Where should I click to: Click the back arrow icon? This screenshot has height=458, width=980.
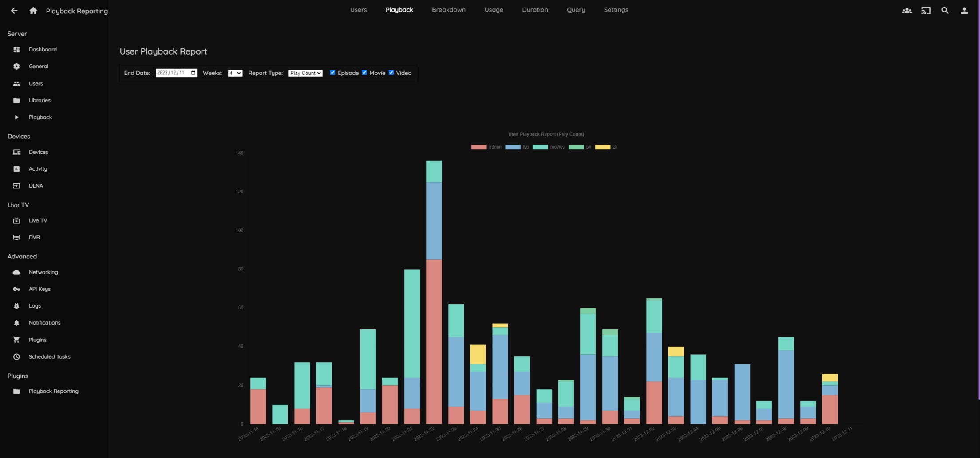(14, 11)
